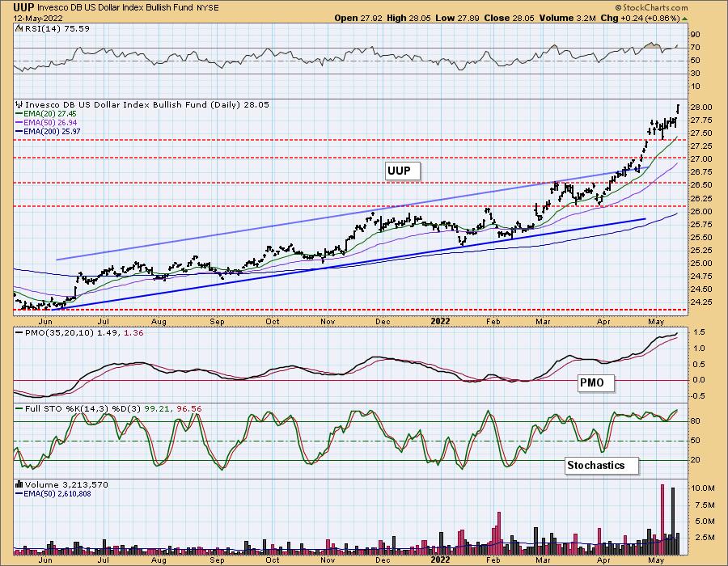The height and width of the screenshot is (566, 728).
Task: Click the EMA(50) 26.94 legend text
Action: pos(50,122)
